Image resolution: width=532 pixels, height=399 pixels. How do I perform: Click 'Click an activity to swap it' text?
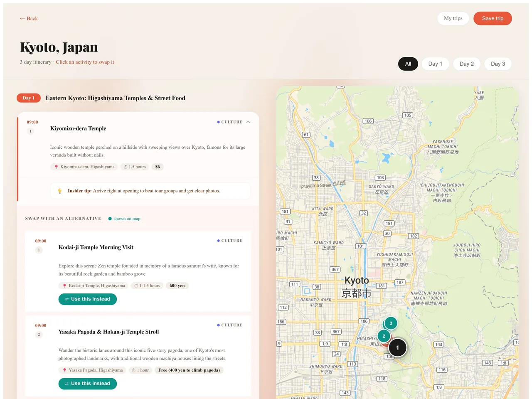(x=85, y=62)
